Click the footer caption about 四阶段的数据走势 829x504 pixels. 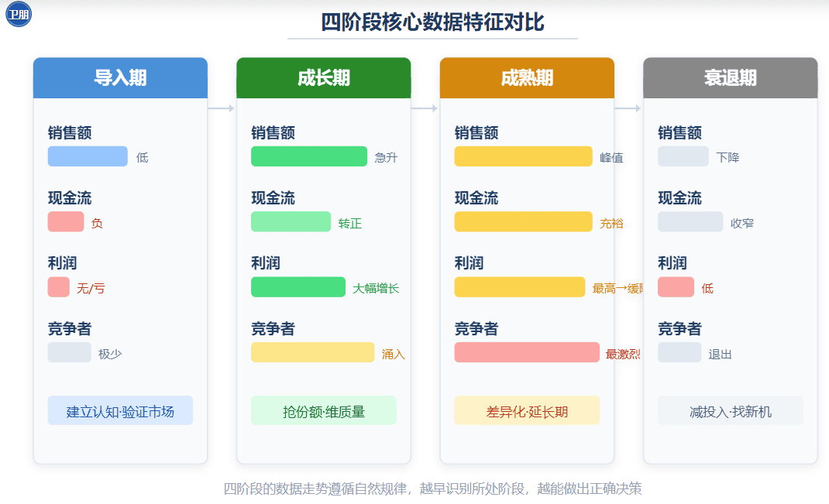(x=432, y=489)
